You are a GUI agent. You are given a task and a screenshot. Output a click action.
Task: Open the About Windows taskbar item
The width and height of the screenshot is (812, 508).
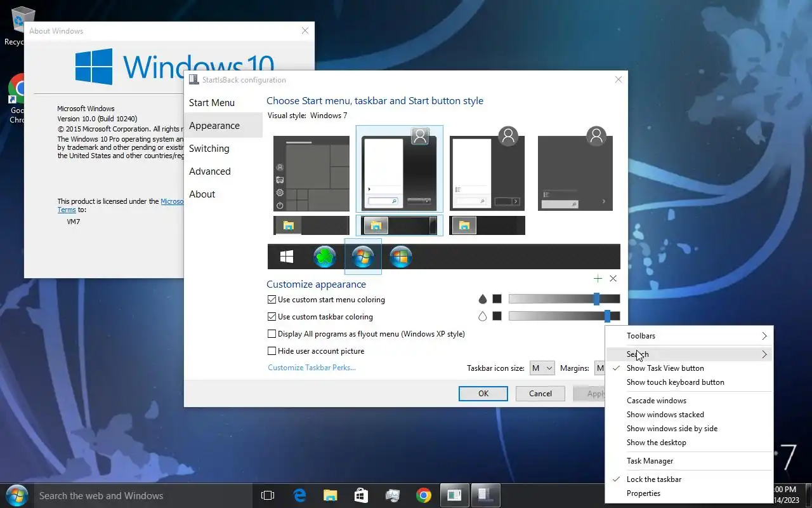[x=454, y=495]
